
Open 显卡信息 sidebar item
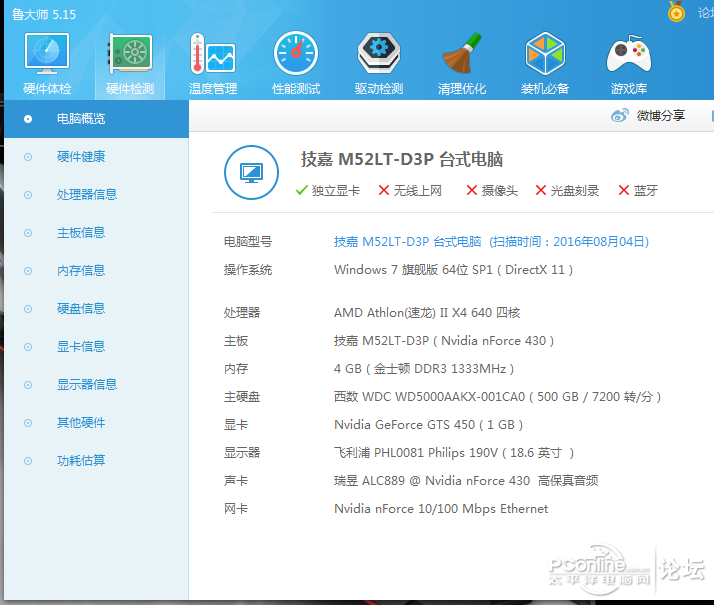pyautogui.click(x=97, y=347)
